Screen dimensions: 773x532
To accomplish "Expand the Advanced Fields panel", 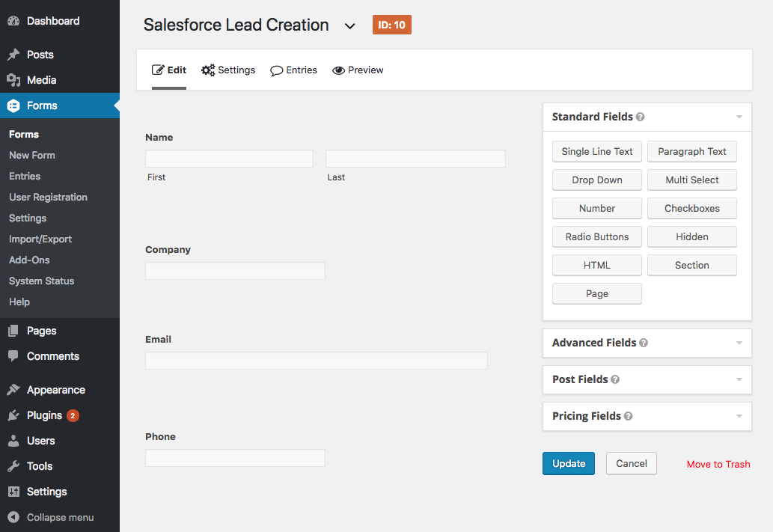I will (738, 343).
